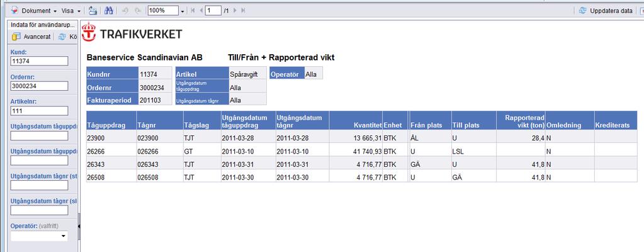Click the Redo arrow icon

[x=138, y=11]
